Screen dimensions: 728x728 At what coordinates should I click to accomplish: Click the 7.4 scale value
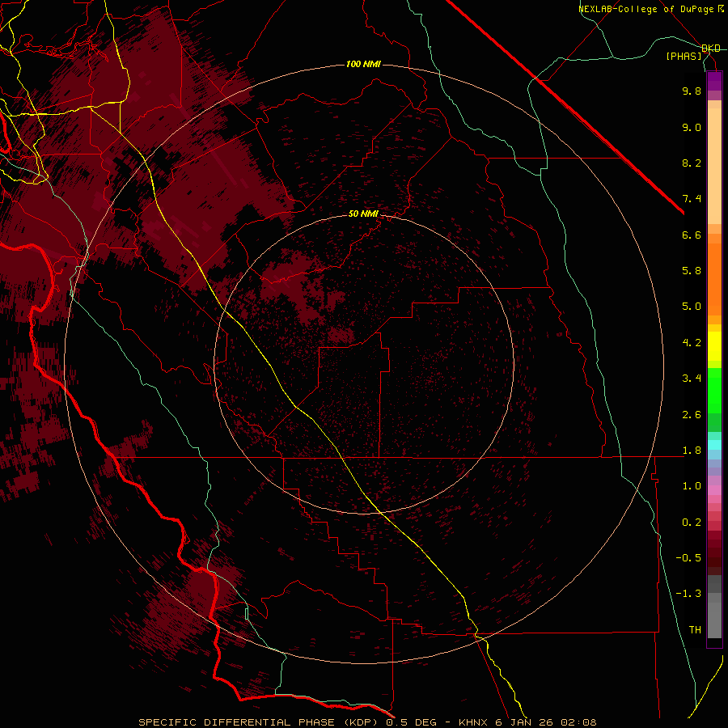coord(692,199)
